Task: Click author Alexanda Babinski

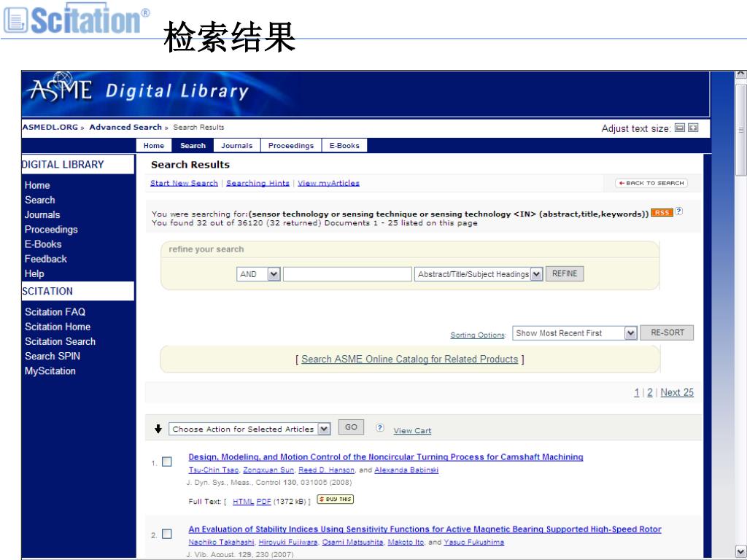Action: 406,470
